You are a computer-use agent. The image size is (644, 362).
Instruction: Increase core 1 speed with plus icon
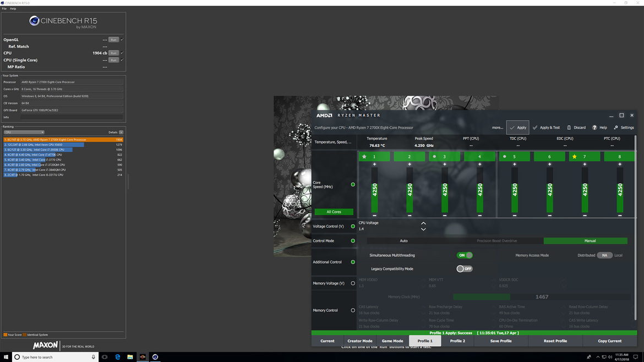(x=374, y=164)
